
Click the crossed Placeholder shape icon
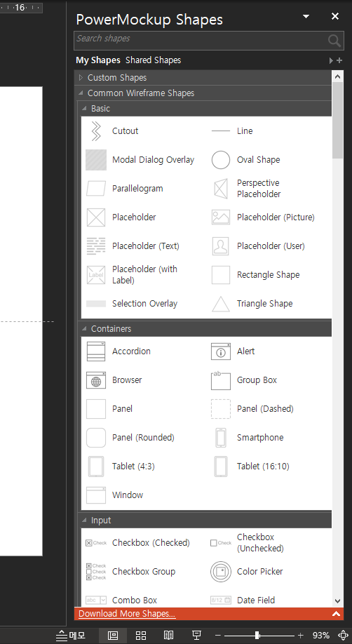[x=95, y=217]
